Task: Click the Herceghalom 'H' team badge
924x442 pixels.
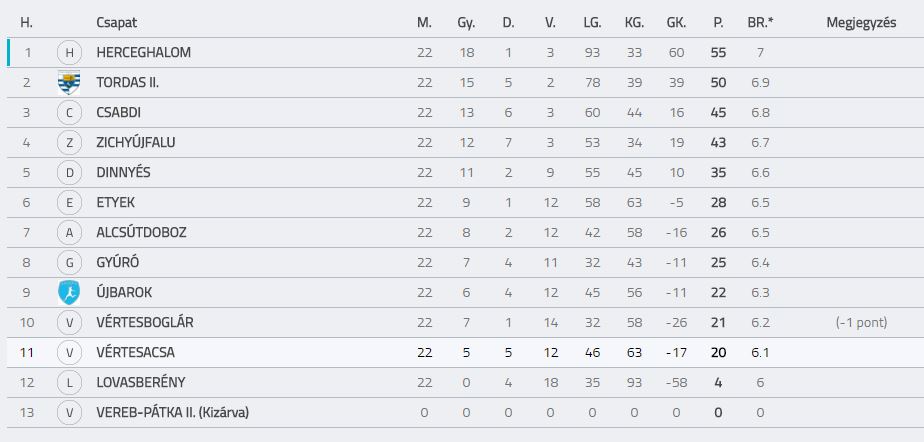Action: coord(69,52)
